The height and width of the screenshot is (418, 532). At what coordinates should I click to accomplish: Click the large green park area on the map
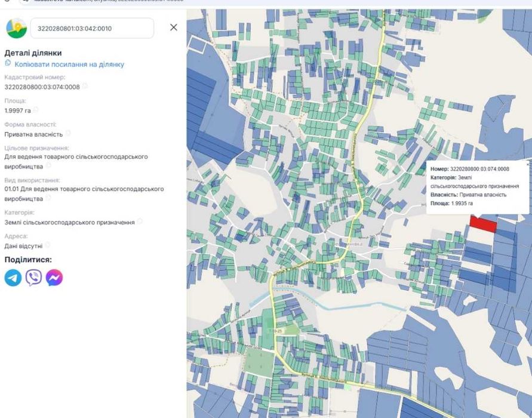click(x=260, y=362)
